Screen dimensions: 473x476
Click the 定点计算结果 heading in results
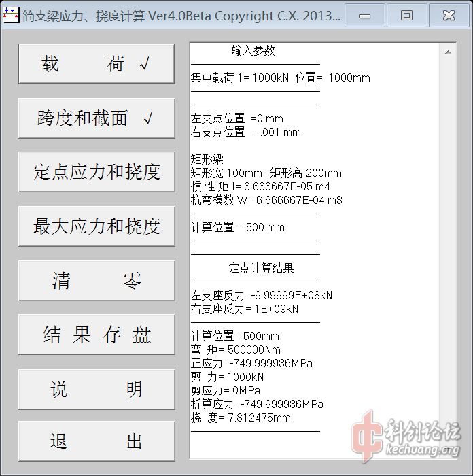pos(261,268)
